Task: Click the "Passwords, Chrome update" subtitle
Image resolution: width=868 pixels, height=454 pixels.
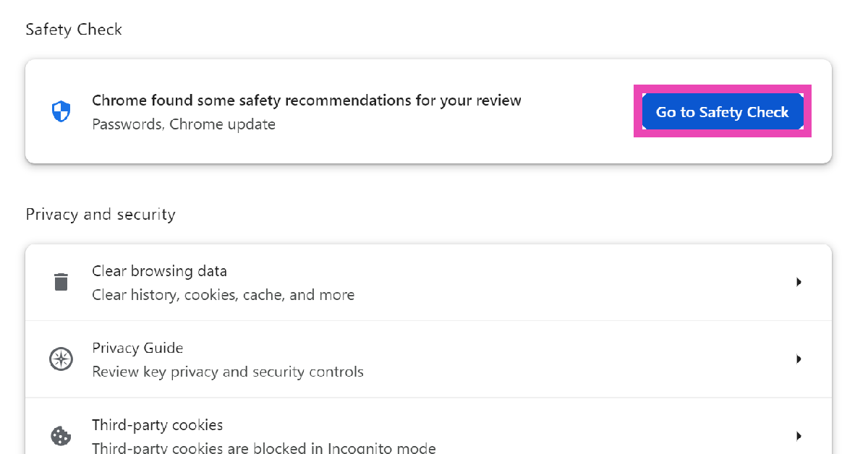Action: pyautogui.click(x=184, y=124)
